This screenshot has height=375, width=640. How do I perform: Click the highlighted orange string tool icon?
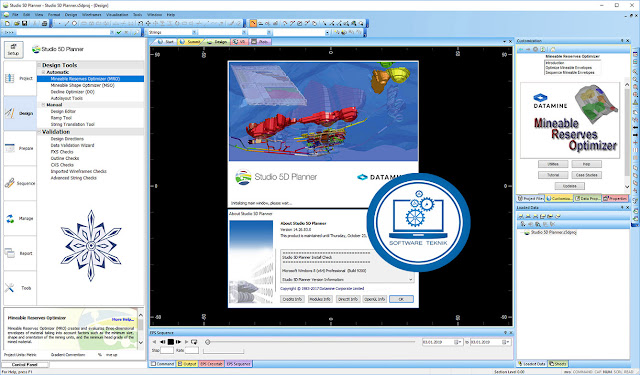click(x=253, y=23)
